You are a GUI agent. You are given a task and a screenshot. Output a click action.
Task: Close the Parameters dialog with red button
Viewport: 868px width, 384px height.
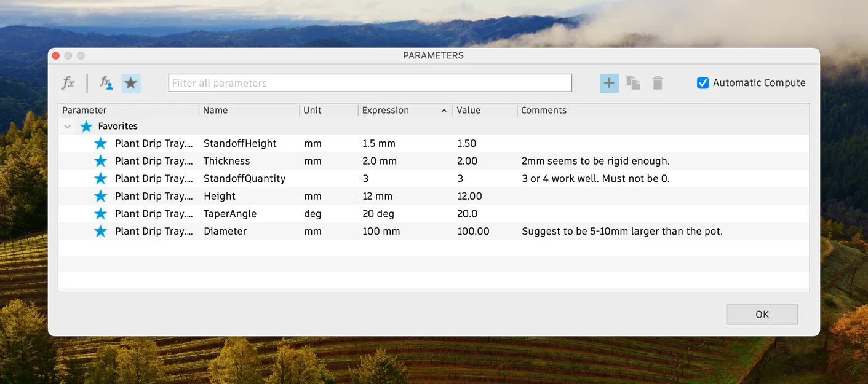55,55
